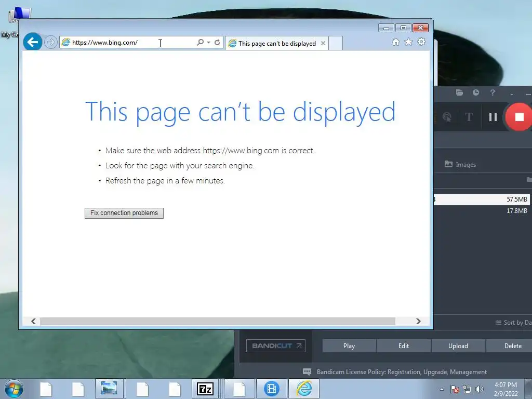Close the "This page can't be displayed" tab
Viewport: 532px width, 399px height.
[323, 43]
